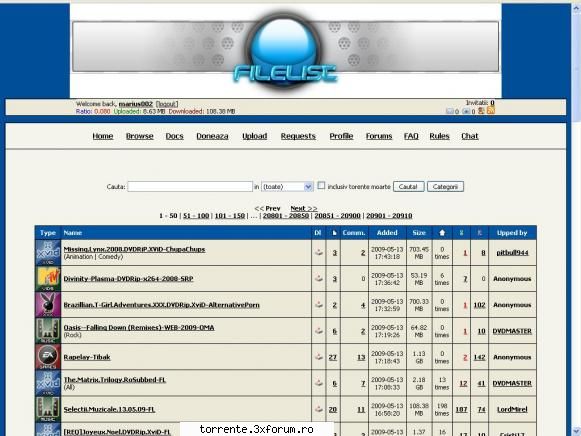Screen dimensions: 581x436
Task: Download Oasis Falling Down via DL icon
Action: [319, 331]
